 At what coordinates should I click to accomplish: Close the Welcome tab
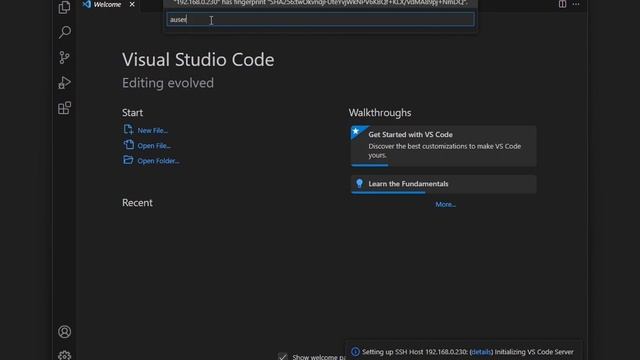pos(132,4)
